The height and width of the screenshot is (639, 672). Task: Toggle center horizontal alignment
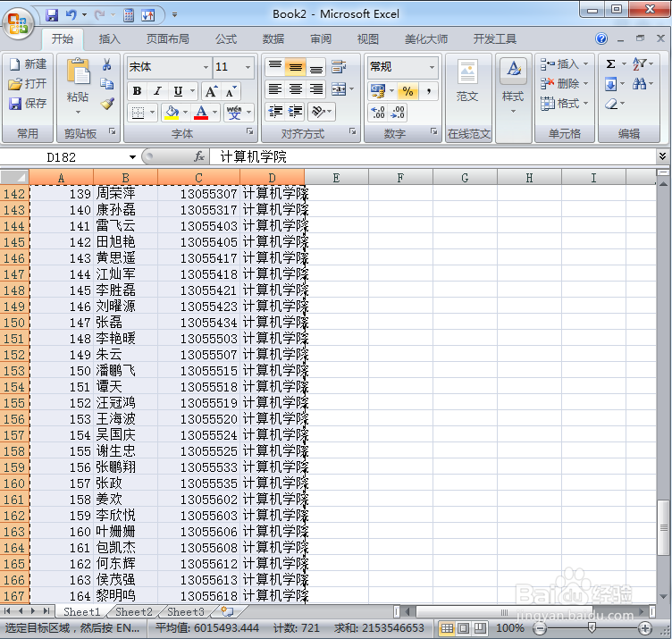[295, 89]
